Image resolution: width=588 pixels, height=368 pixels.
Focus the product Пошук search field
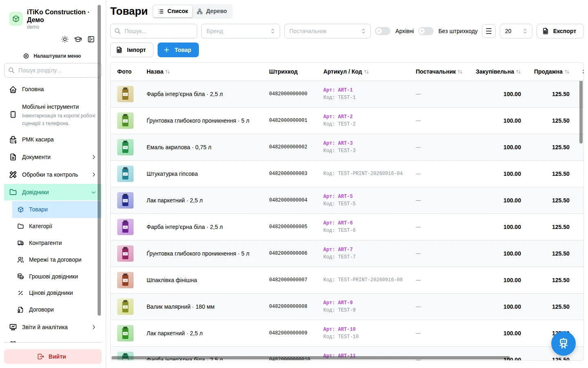(x=154, y=31)
